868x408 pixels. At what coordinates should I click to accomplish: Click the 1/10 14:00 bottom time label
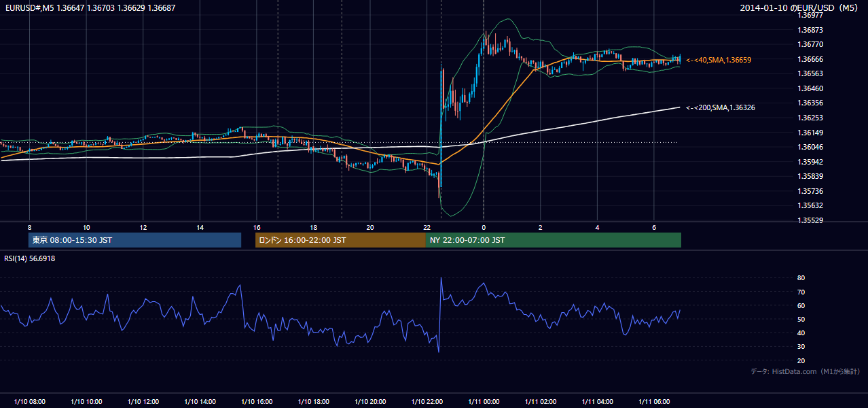(x=200, y=401)
